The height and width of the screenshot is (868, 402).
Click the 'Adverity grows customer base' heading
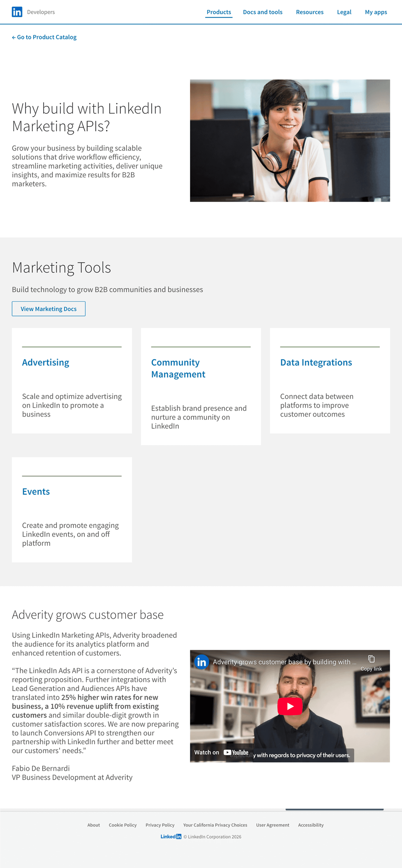point(88,615)
